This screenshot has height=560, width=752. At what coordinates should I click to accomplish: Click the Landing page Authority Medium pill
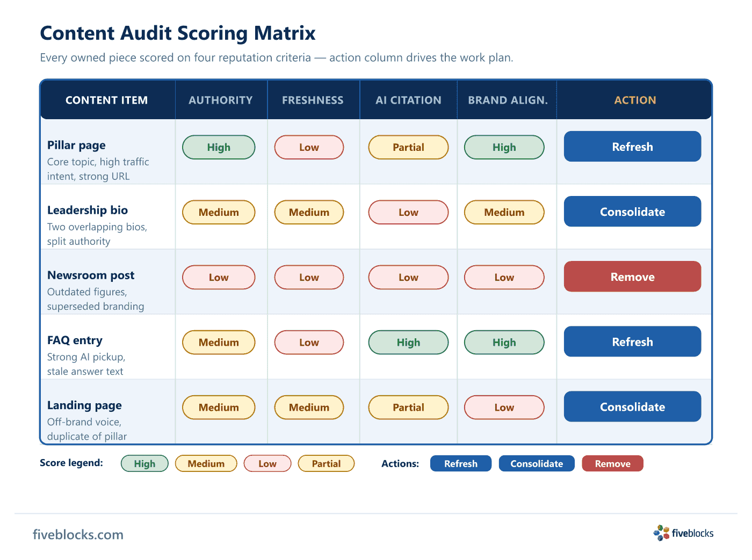click(219, 407)
